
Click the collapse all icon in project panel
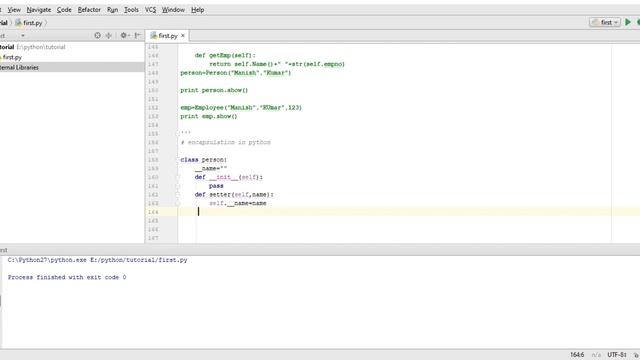coord(109,36)
